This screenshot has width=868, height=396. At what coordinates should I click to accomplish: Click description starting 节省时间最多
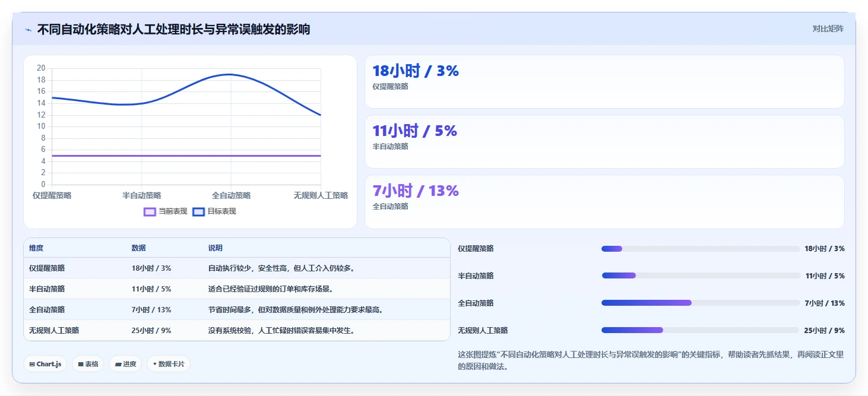(x=296, y=310)
